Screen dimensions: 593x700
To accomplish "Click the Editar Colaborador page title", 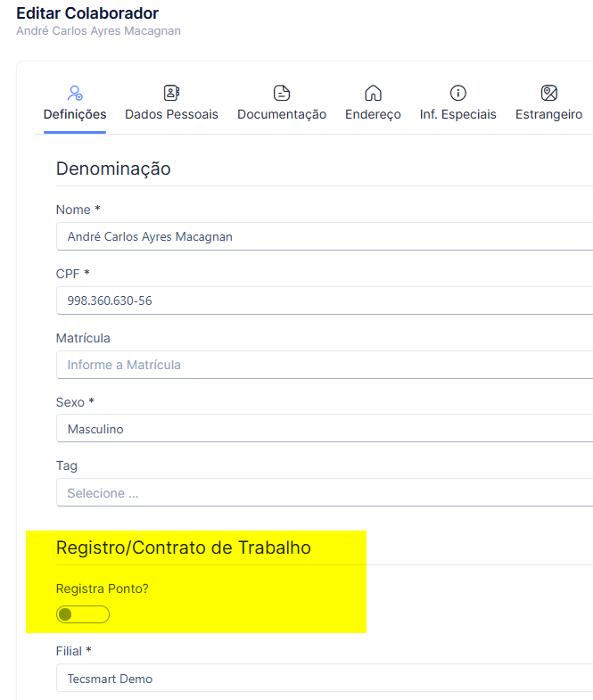I will coord(87,13).
